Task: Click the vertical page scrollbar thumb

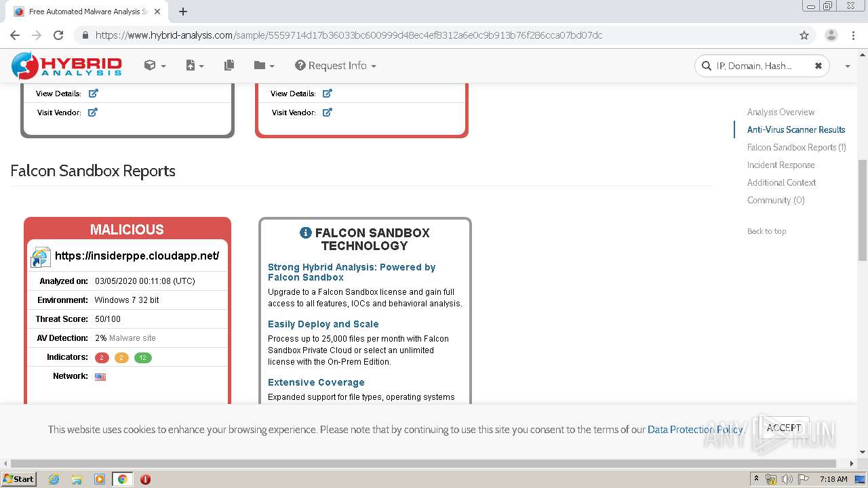Action: tap(863, 210)
